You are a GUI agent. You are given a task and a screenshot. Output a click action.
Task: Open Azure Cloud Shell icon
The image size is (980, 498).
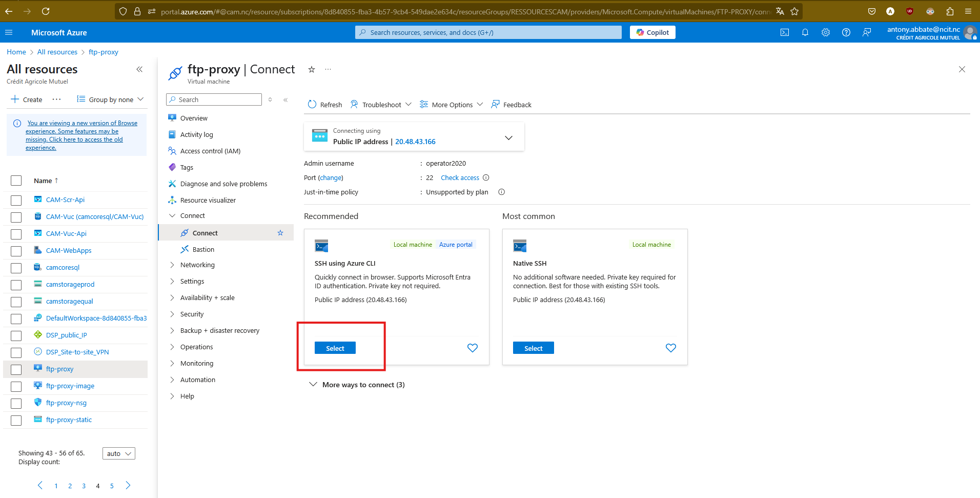click(x=784, y=32)
